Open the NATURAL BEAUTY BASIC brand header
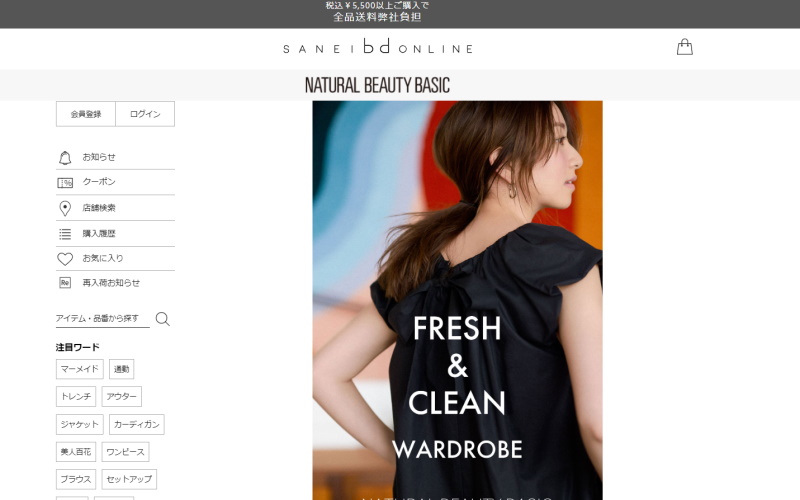This screenshot has width=800, height=500. 377,85
